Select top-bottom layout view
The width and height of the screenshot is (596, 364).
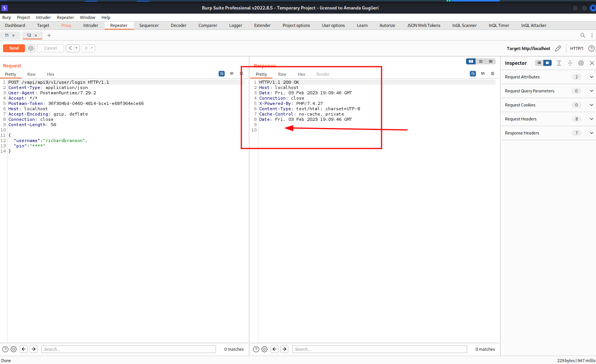(x=481, y=61)
